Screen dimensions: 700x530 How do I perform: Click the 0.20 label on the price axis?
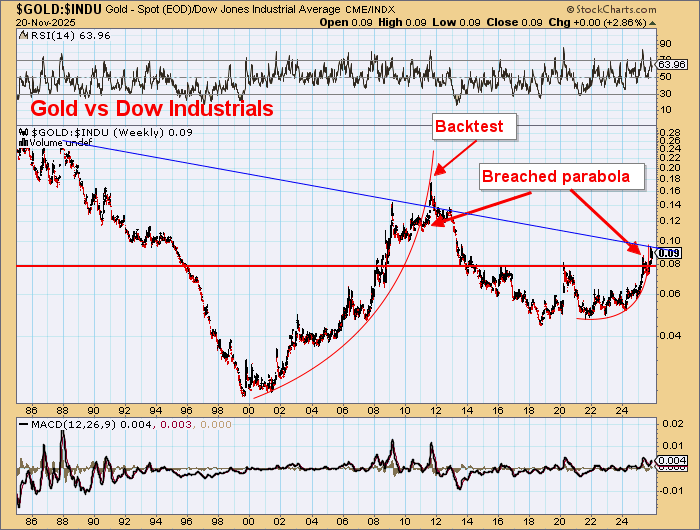click(669, 168)
